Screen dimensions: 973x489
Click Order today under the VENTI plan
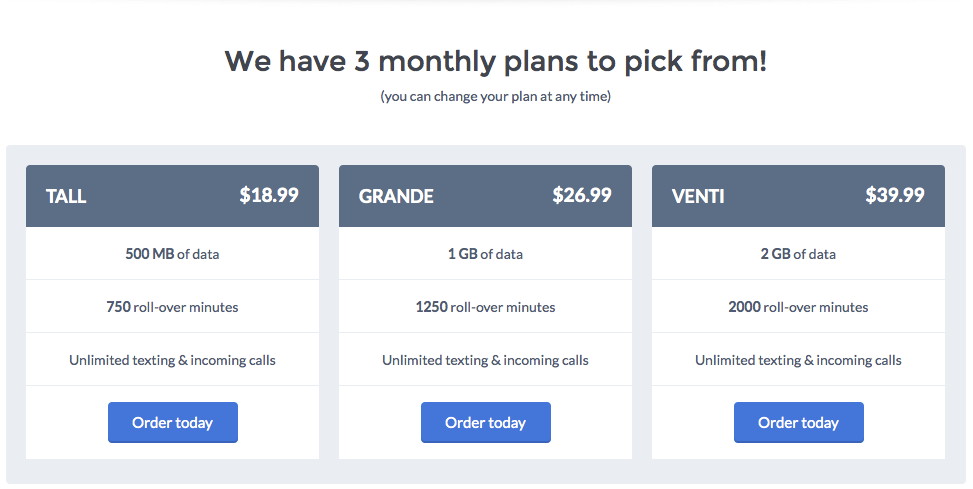(x=798, y=423)
